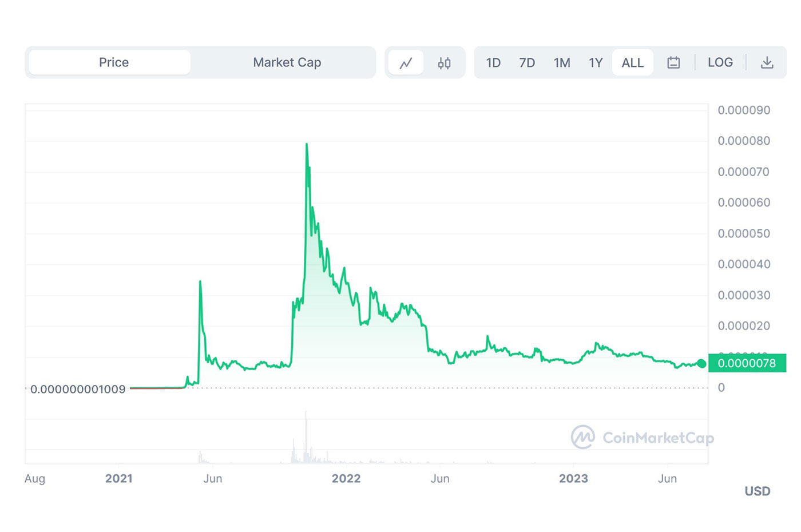This screenshot has width=801, height=532.
Task: Click the 0.000040 y-axis label
Action: click(744, 264)
